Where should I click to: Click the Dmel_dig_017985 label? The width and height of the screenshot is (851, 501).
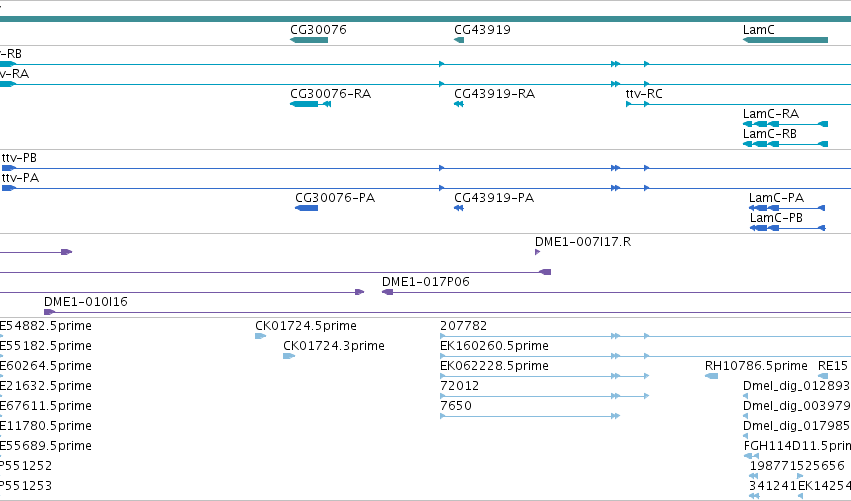[x=797, y=427]
